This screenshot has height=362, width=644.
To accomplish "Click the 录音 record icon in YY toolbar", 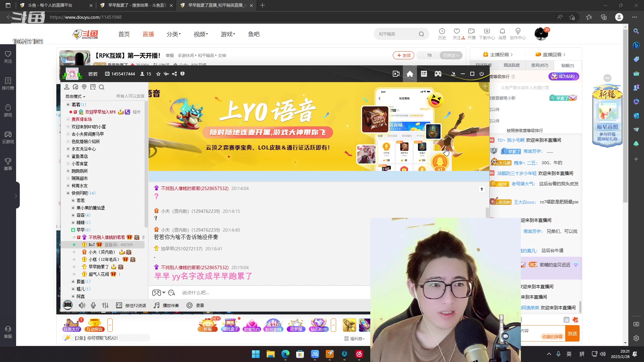I will pyautogui.click(x=189, y=305).
